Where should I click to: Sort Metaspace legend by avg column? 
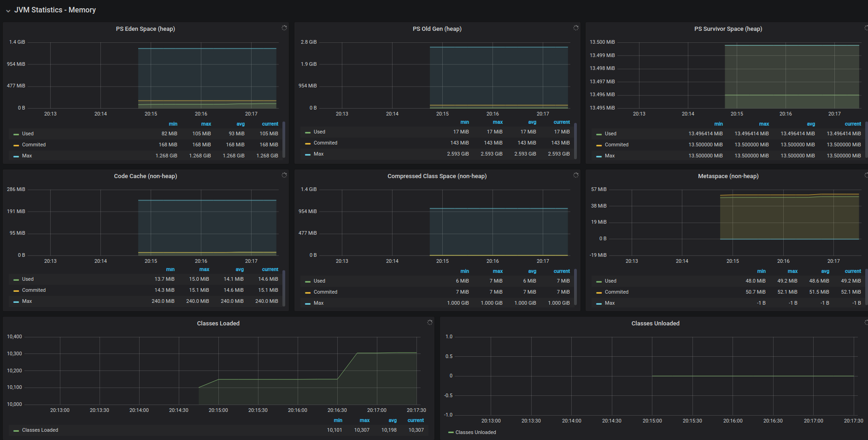pos(825,272)
